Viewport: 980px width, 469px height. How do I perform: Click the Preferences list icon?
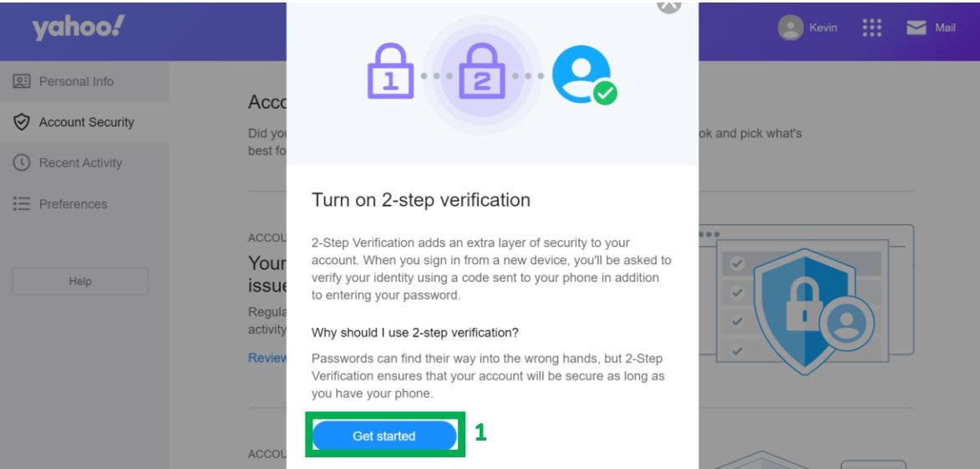click(x=22, y=204)
